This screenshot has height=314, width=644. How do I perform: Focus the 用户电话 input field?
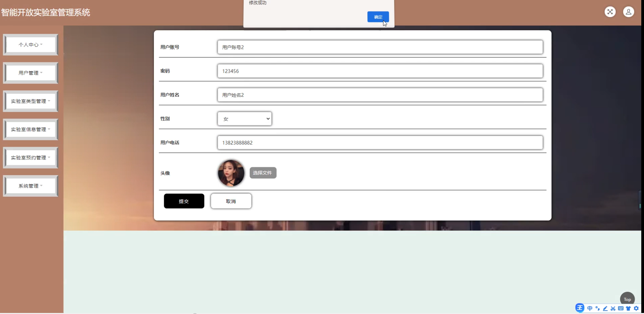pos(380,143)
